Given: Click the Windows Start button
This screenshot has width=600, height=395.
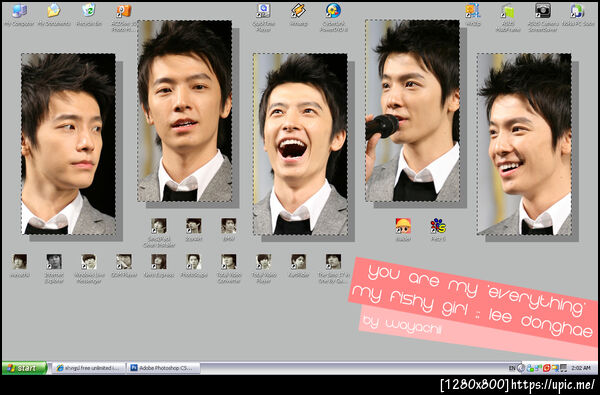Looking at the screenshot, I should (x=24, y=368).
